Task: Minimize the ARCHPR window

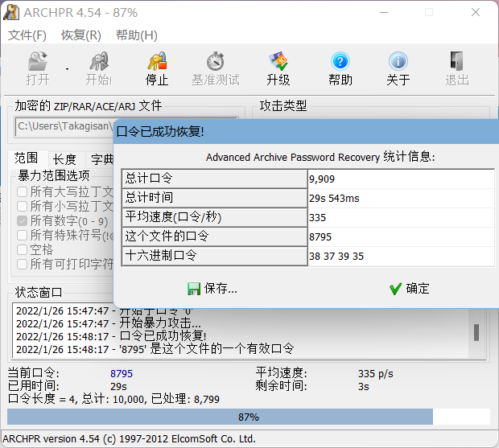Action: [x=384, y=12]
